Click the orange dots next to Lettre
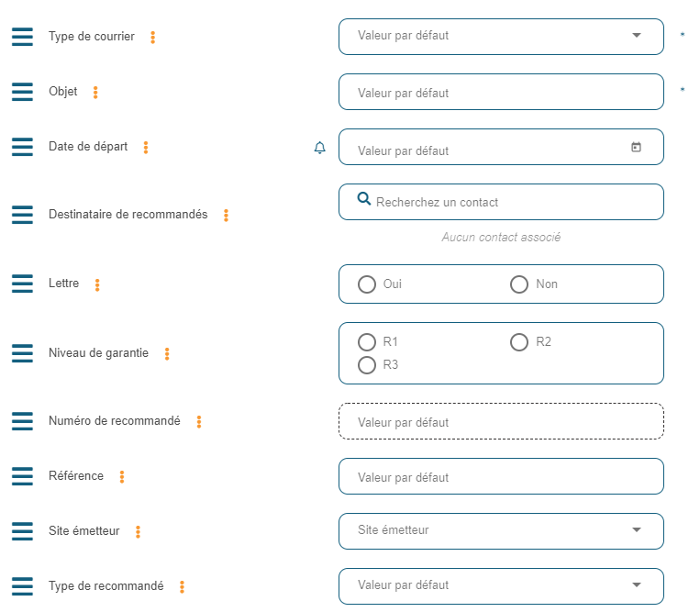The width and height of the screenshot is (700, 612). coord(97,285)
